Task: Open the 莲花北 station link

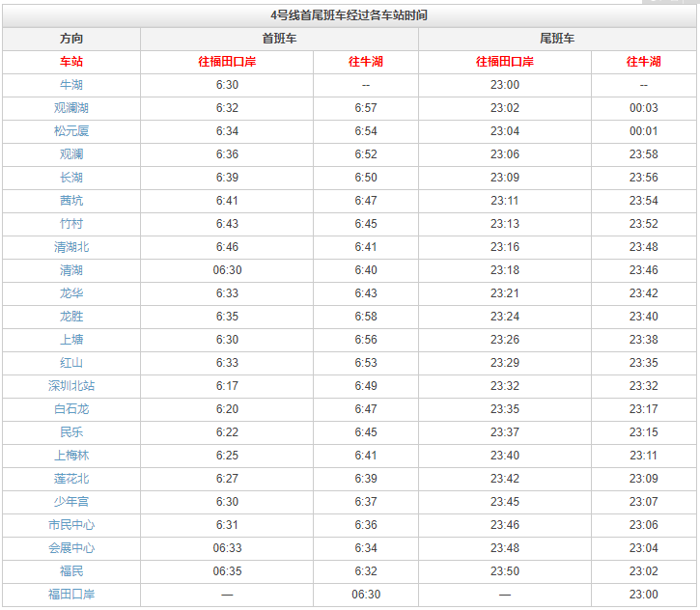Action: 71,479
